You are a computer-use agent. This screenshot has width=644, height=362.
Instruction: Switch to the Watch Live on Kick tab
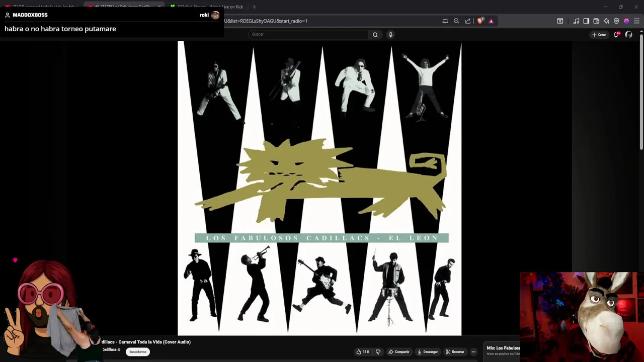coord(206,7)
